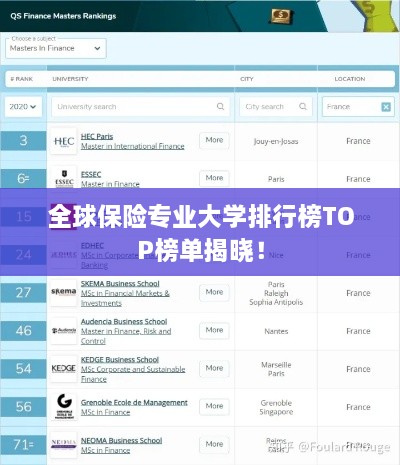Click More button for SKEMA Business School
The width and height of the screenshot is (400, 465).
pos(214,292)
